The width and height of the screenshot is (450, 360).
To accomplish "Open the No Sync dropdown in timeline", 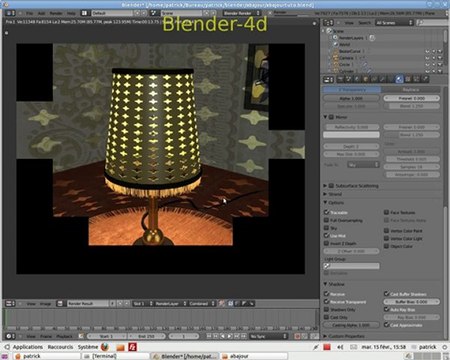I will click(x=269, y=336).
